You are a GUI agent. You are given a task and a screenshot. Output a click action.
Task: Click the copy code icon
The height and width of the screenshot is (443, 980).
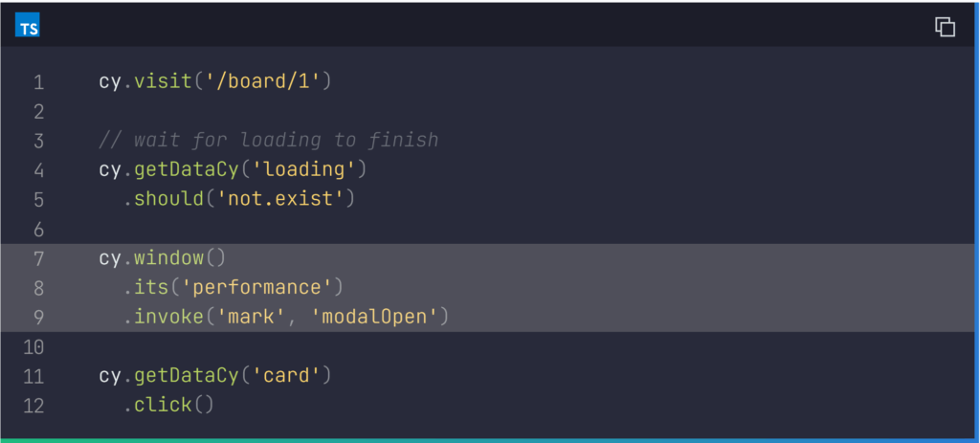pyautogui.click(x=945, y=27)
